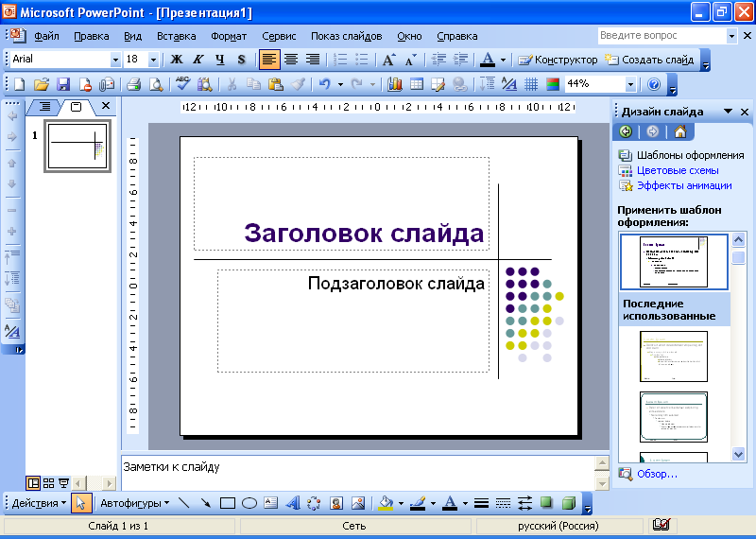Insert a table using the table icon
Screen dimensions: 756x539
click(416, 85)
